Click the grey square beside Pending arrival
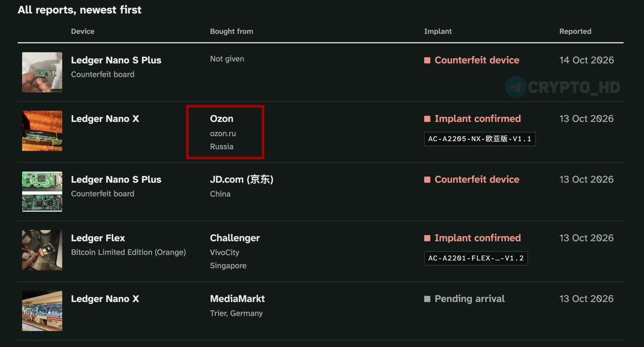 click(427, 299)
